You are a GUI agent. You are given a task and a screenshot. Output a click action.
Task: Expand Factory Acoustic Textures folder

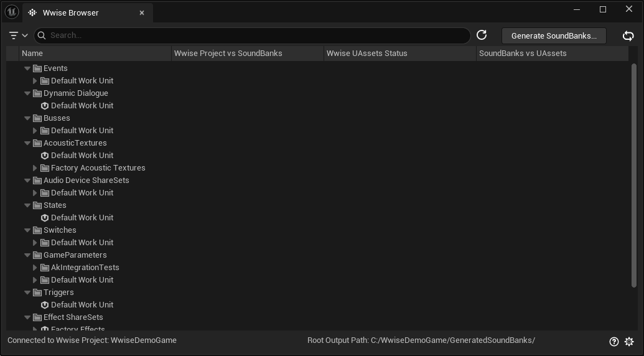pyautogui.click(x=35, y=168)
